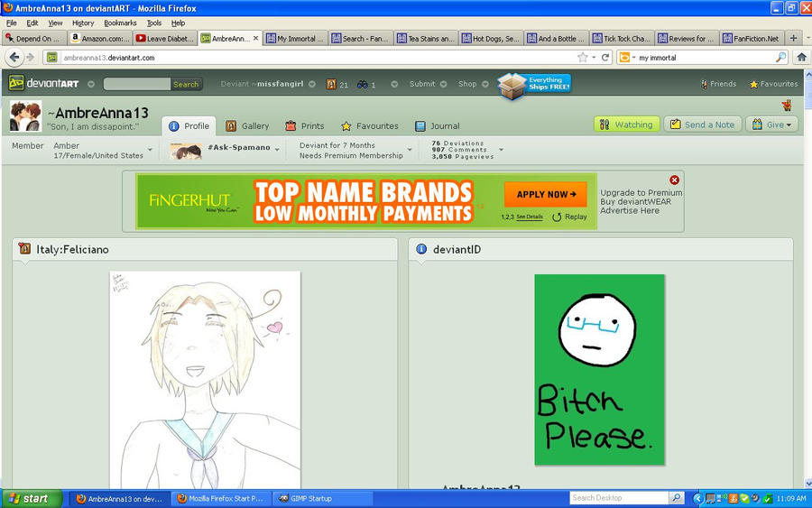The image size is (812, 508).
Task: Click taskbar desktop search magnifier icon
Action: coord(676,498)
